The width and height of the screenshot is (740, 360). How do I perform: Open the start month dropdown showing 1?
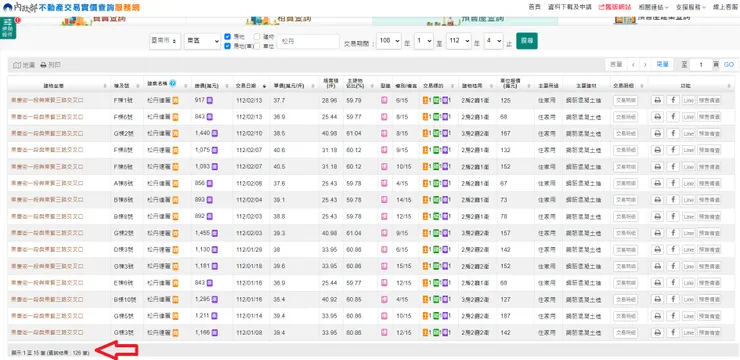(x=423, y=41)
